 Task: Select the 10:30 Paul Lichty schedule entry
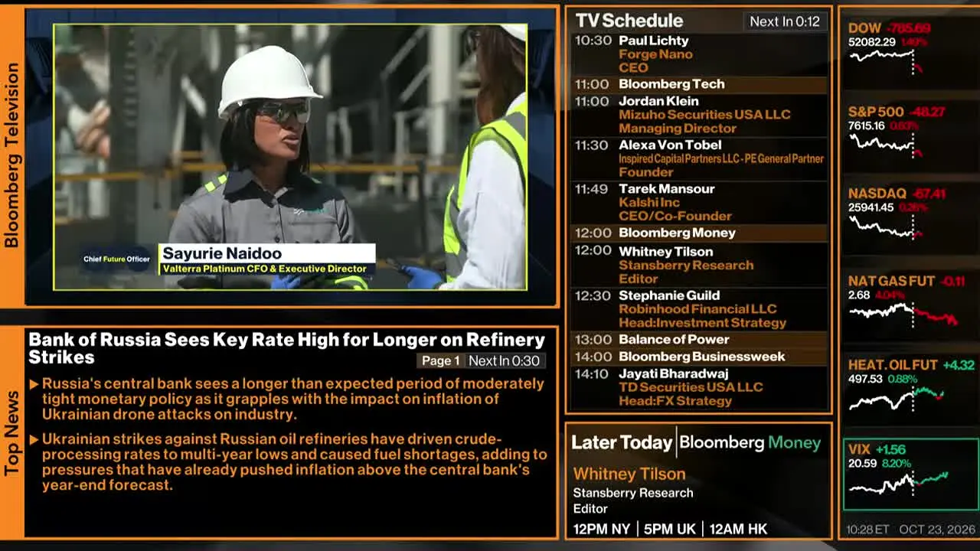coord(699,54)
